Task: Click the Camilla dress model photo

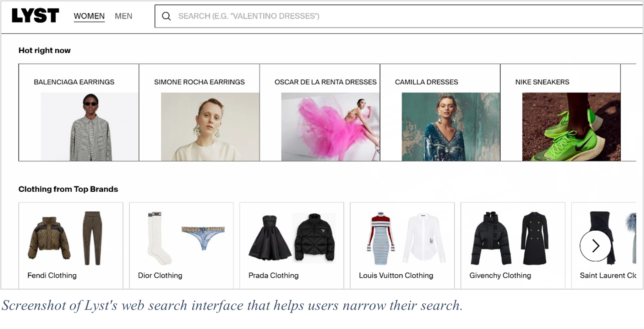Action: [451, 127]
